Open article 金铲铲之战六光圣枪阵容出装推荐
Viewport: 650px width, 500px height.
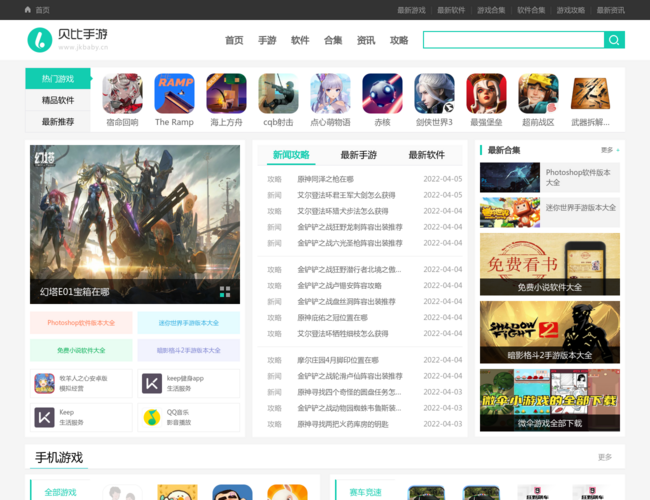tap(350, 243)
